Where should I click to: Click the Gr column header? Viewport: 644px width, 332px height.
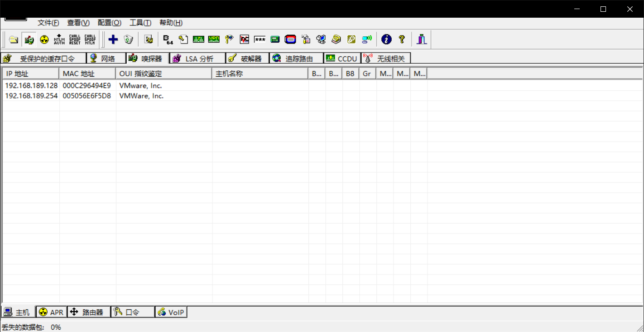coord(367,73)
